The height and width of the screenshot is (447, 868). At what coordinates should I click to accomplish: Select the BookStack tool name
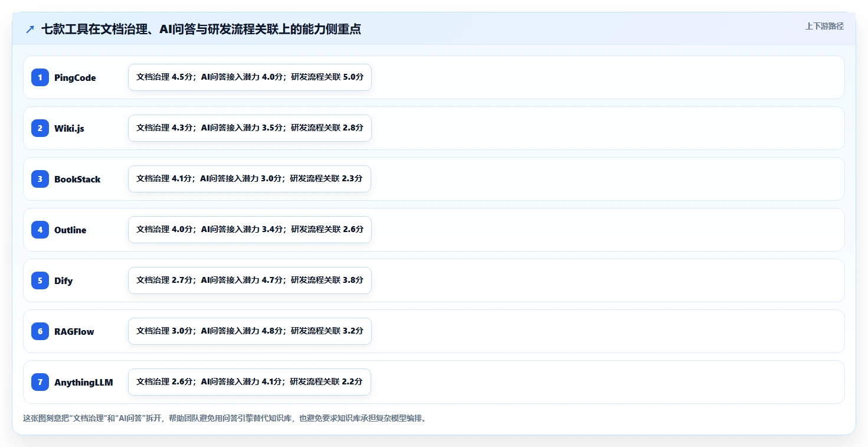pyautogui.click(x=77, y=180)
